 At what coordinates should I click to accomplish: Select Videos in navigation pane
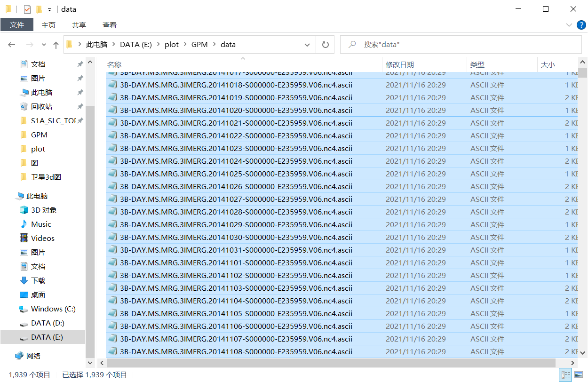point(43,239)
